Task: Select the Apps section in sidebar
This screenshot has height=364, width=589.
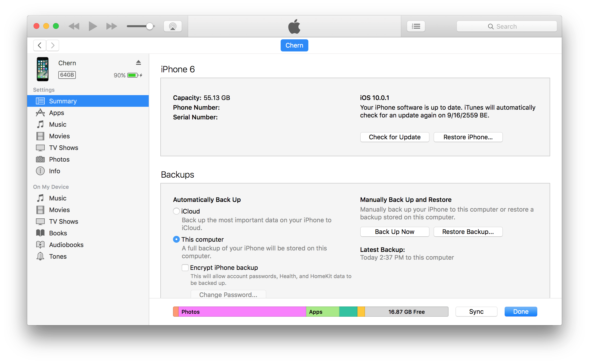Action: [x=56, y=113]
